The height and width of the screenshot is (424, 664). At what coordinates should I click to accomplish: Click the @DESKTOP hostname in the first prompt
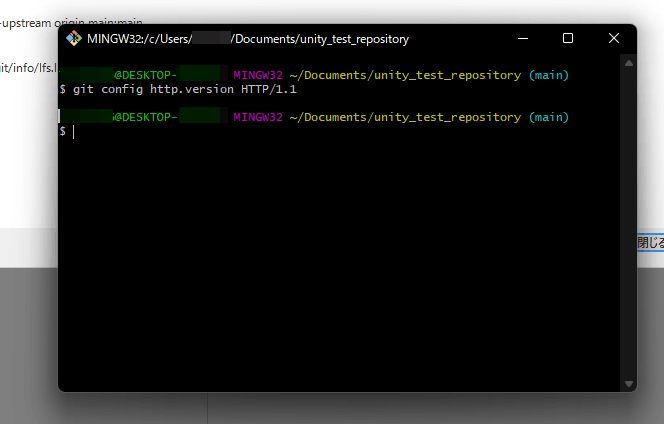pos(145,76)
